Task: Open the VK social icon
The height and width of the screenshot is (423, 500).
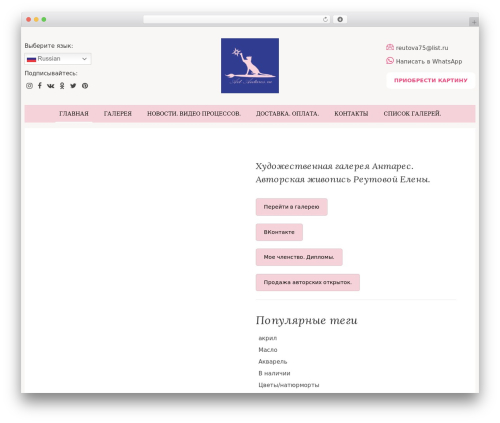Action: click(51, 86)
